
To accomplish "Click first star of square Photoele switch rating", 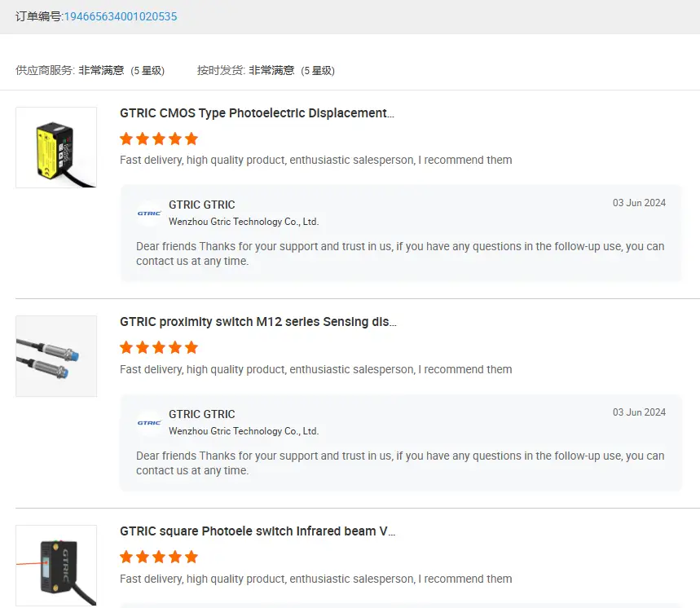I will pyautogui.click(x=126, y=557).
